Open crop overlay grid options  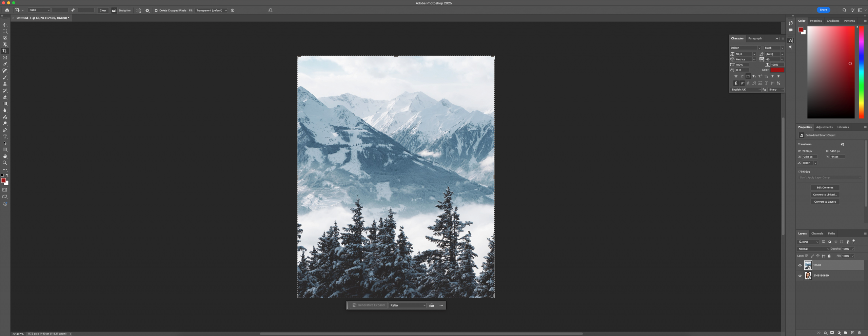pyautogui.click(x=139, y=11)
